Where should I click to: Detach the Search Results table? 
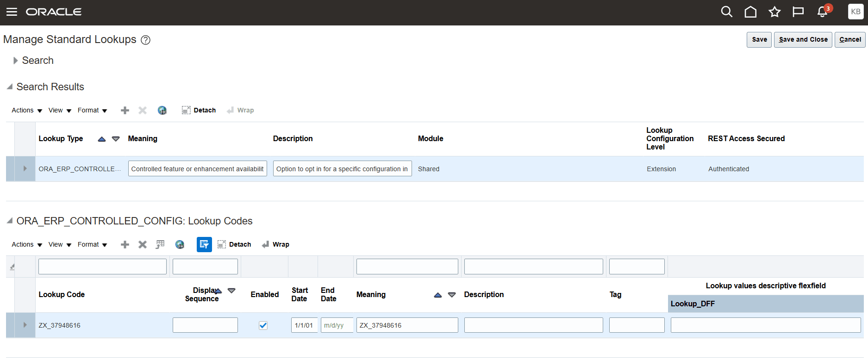pyautogui.click(x=199, y=110)
